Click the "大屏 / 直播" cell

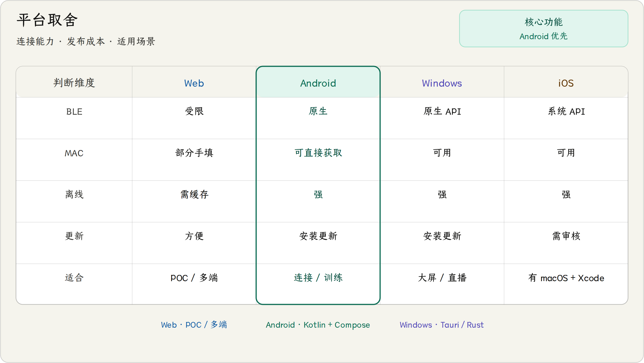[442, 278]
